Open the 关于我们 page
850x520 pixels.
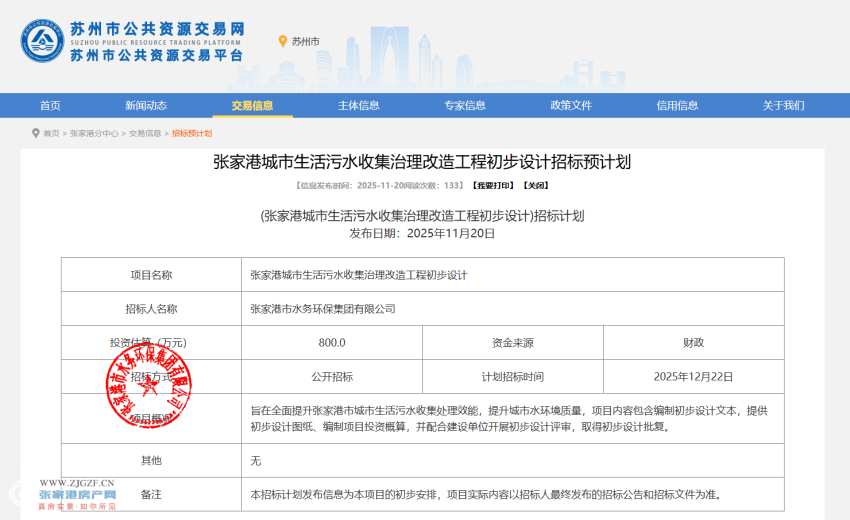pyautogui.click(x=783, y=105)
